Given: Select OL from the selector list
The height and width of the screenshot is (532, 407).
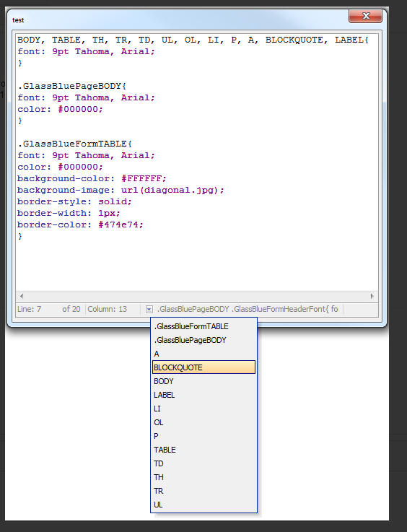Looking at the screenshot, I should click(x=203, y=422).
